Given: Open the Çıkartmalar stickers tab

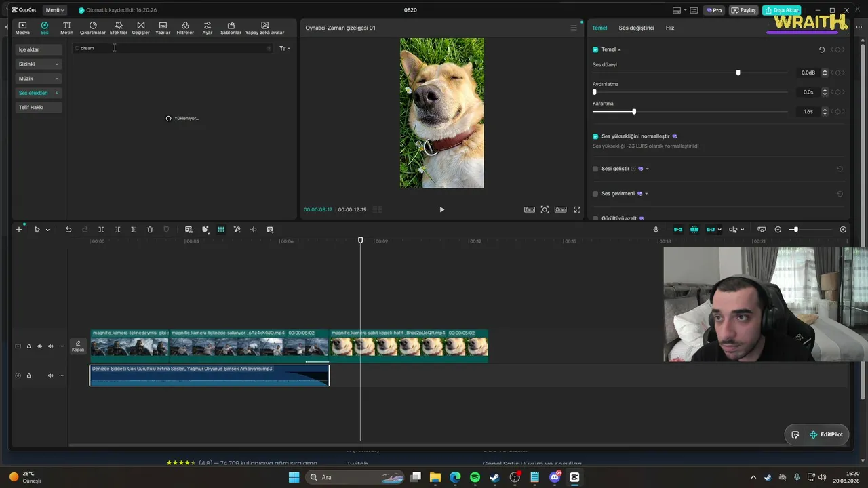Looking at the screenshot, I should [93, 28].
